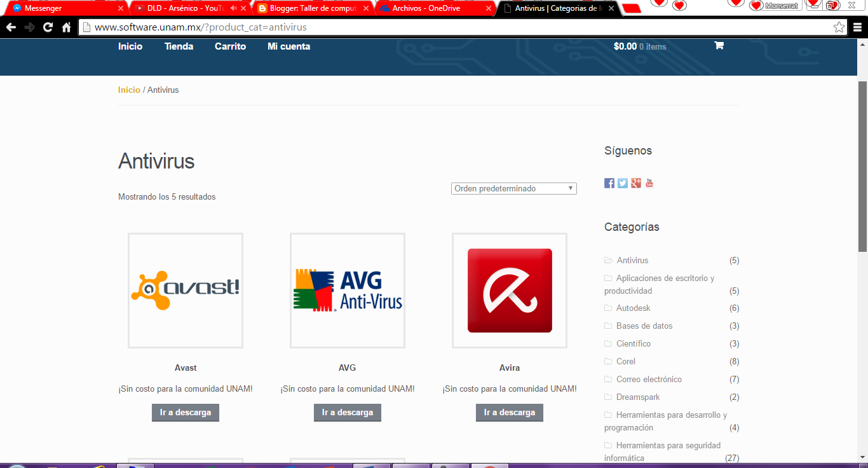Go back with the browser back arrow
This screenshot has width=868, height=468.
pyautogui.click(x=10, y=27)
